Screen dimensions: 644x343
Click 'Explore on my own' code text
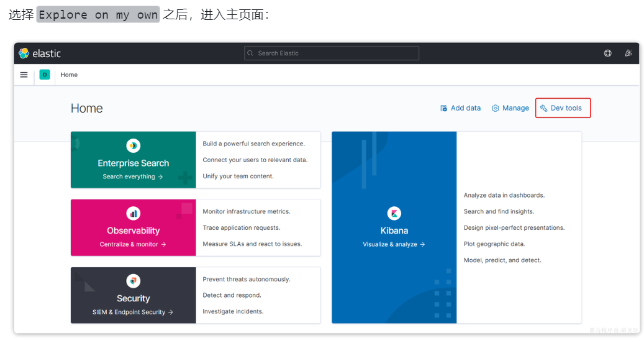pyautogui.click(x=98, y=15)
